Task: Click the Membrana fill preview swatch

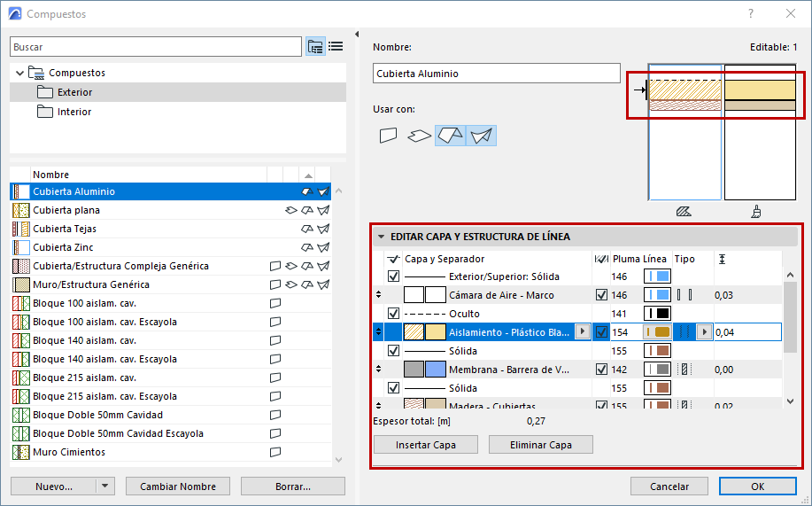Action: click(414, 370)
